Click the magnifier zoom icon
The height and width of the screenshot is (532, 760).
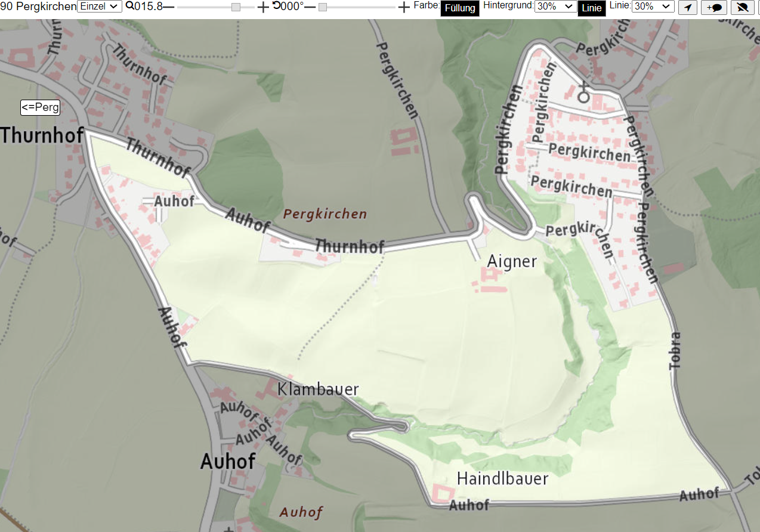click(129, 6)
